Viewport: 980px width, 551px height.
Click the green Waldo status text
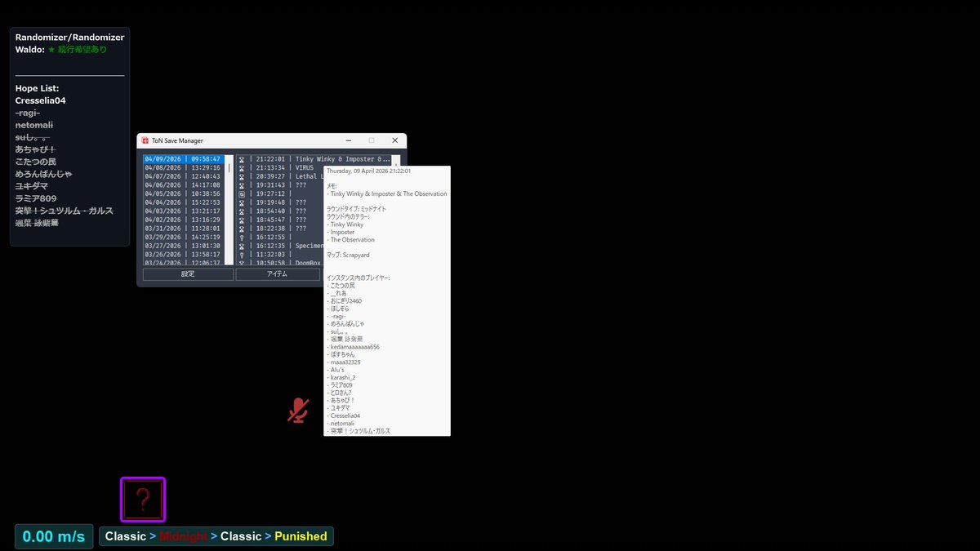[78, 50]
